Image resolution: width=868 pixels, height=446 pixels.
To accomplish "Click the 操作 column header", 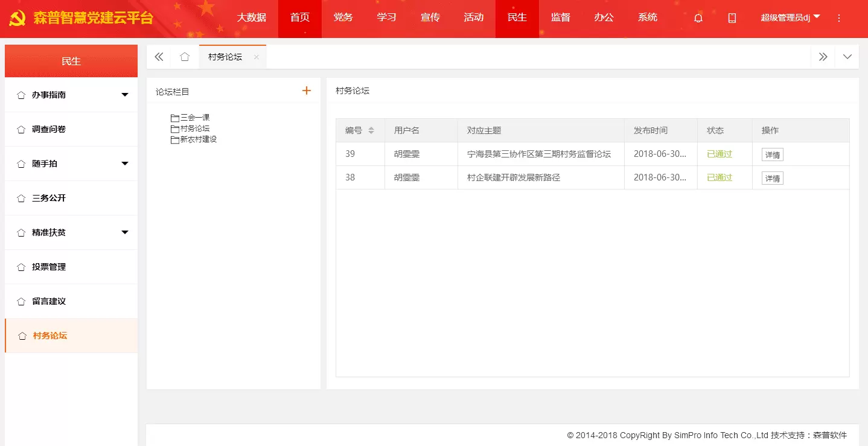I will pyautogui.click(x=770, y=130).
